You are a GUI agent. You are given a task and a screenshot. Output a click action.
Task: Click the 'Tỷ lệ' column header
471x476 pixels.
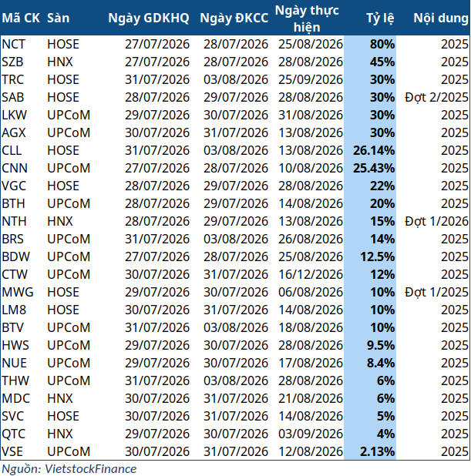[x=380, y=18]
